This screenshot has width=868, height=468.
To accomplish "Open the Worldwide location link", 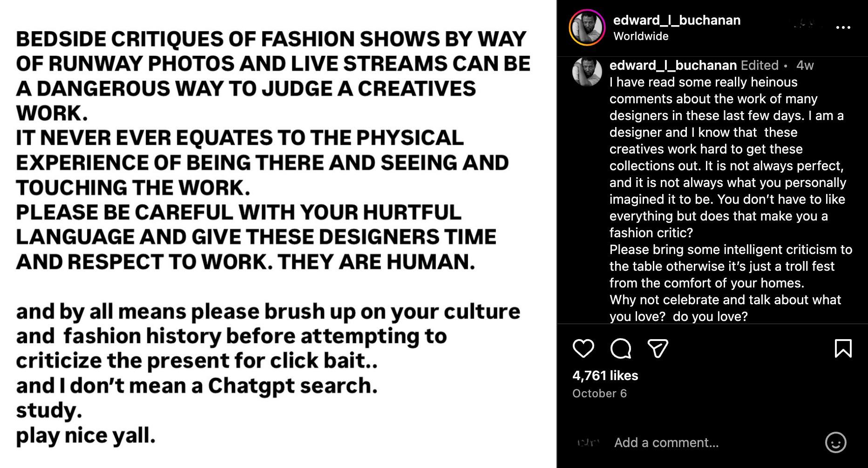I will (641, 36).
